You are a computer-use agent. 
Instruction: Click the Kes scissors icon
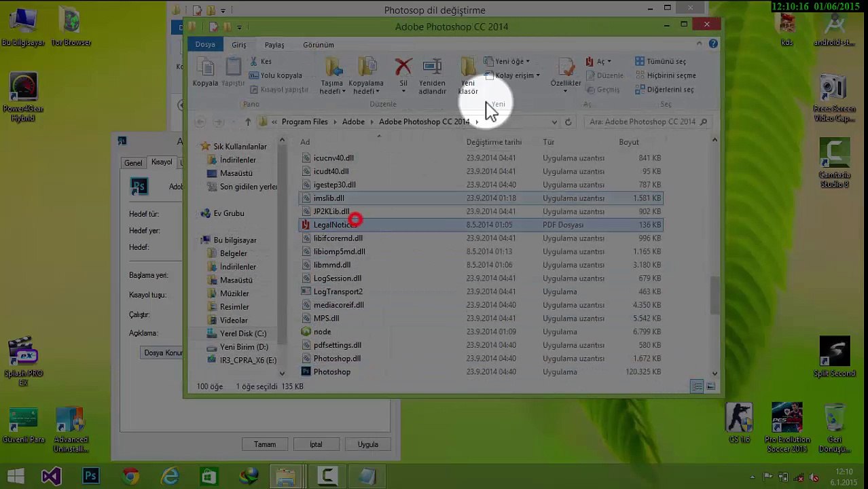pos(253,61)
